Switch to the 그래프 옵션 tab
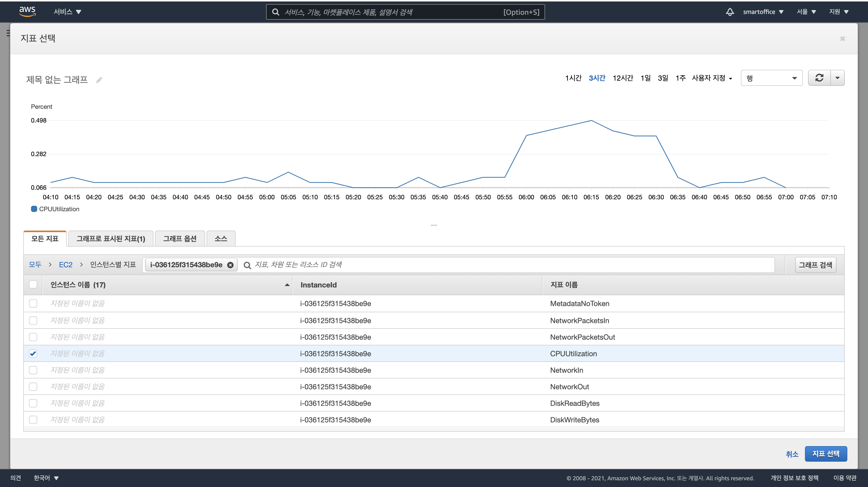 [x=180, y=239]
